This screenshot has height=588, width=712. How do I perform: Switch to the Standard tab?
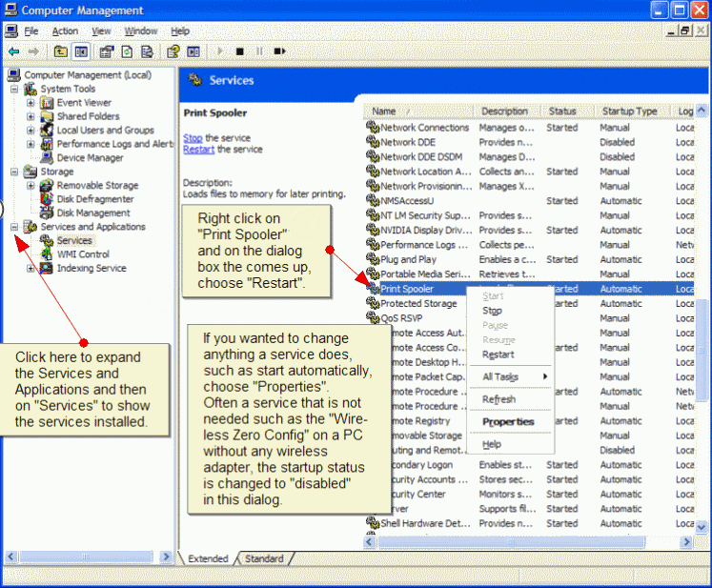264,558
